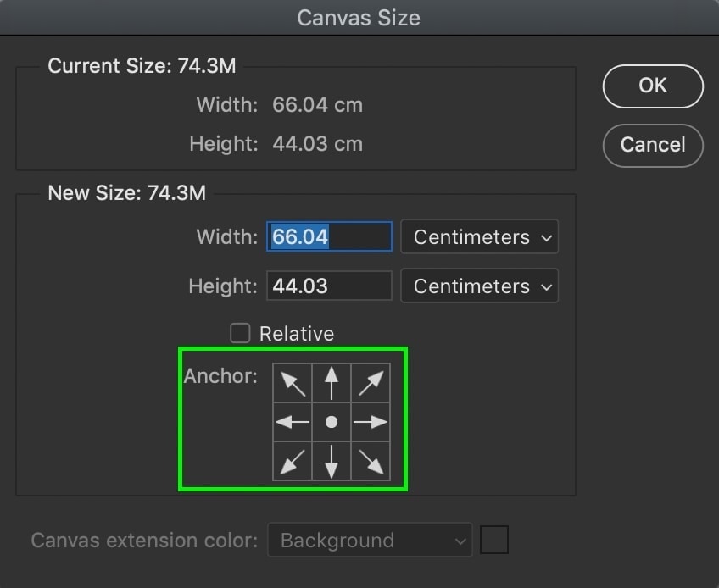Viewport: 719px width, 588px height.
Task: Select the bottom-left anchor arrow
Action: point(293,460)
